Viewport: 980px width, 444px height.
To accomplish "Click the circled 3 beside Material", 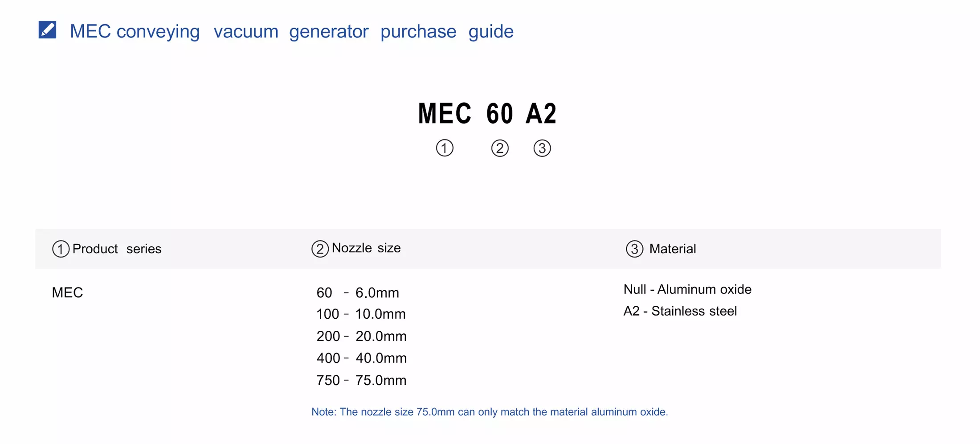I will [x=634, y=249].
